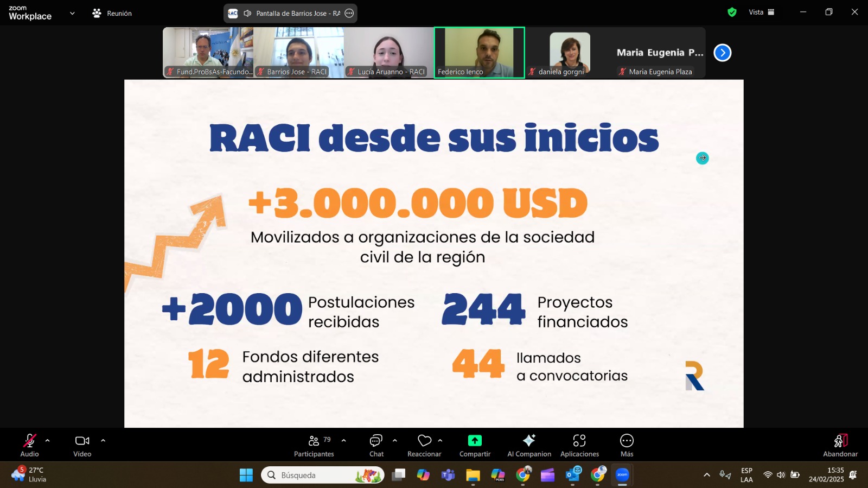The width and height of the screenshot is (868, 488).
Task: Launch AI Companion
Action: [x=529, y=445]
